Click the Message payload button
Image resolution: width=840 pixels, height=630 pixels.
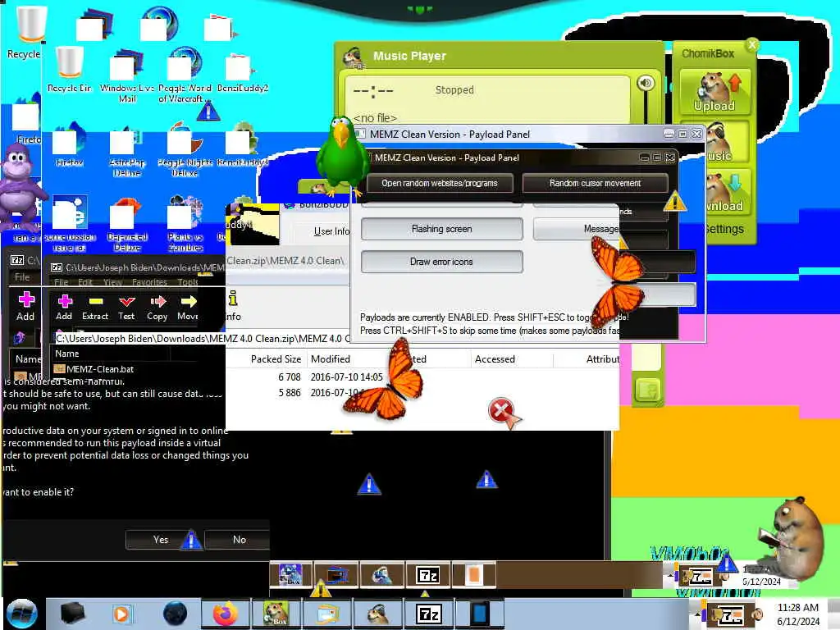coord(577,229)
